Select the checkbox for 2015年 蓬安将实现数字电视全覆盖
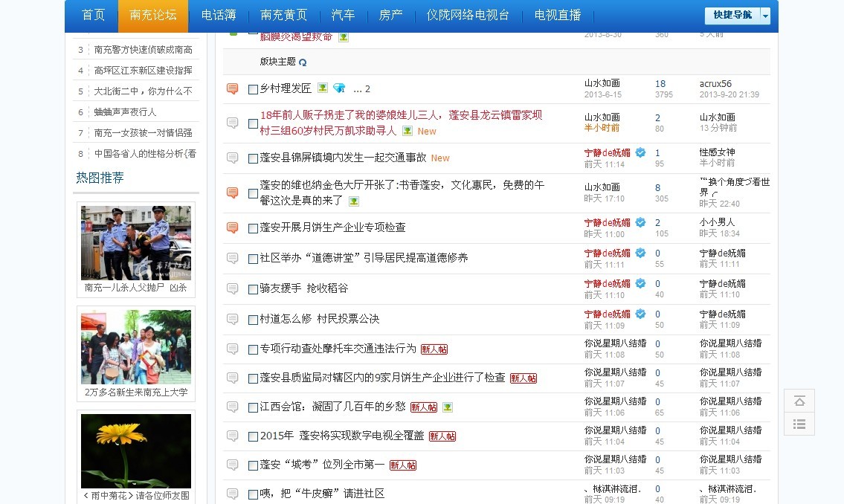Image resolution: width=844 pixels, height=504 pixels. click(x=253, y=436)
